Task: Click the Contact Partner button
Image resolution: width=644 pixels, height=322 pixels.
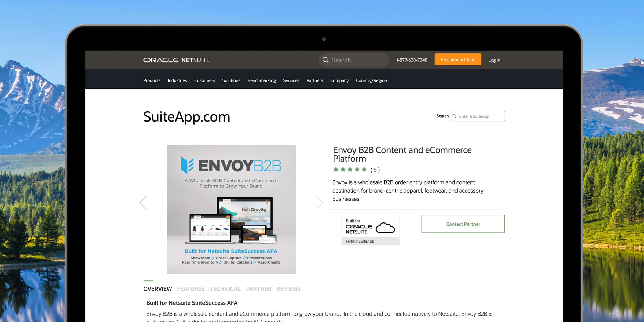Action: tap(463, 224)
